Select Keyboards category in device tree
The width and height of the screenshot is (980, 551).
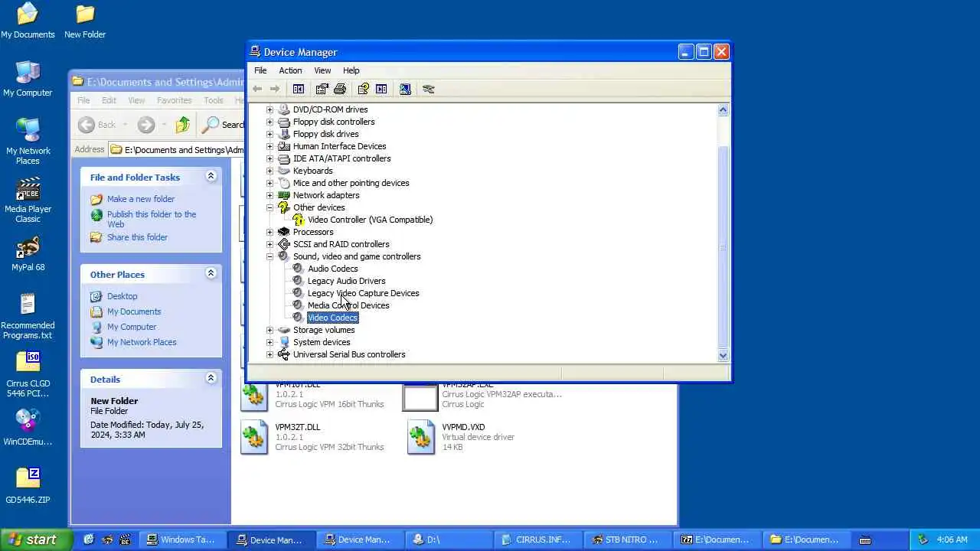coord(312,171)
